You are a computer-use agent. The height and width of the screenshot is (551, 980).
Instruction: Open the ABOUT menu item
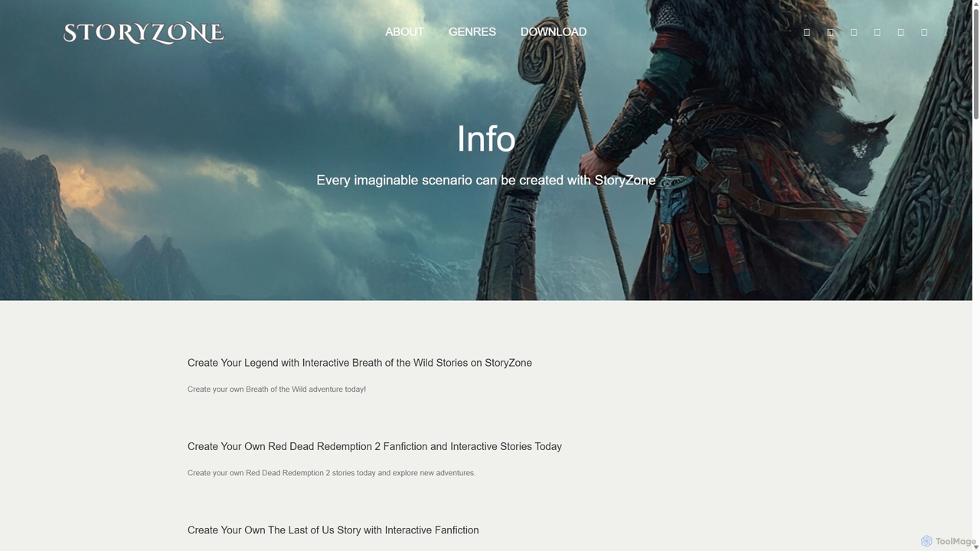click(404, 32)
